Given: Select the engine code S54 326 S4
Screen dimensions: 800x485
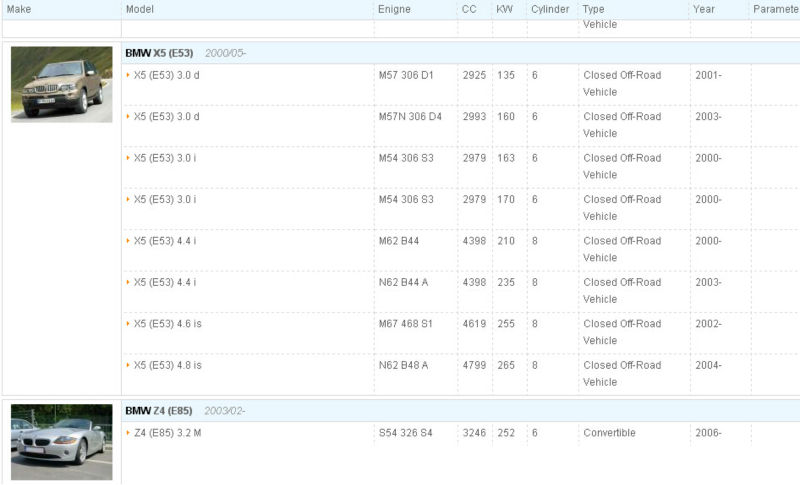Looking at the screenshot, I should pos(406,433).
